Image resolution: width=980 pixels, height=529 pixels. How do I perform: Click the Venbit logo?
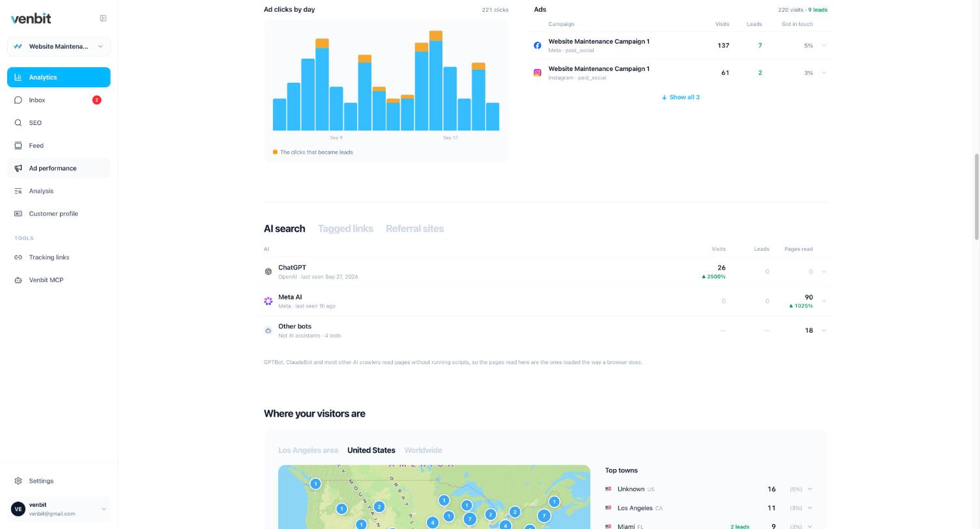pyautogui.click(x=31, y=18)
